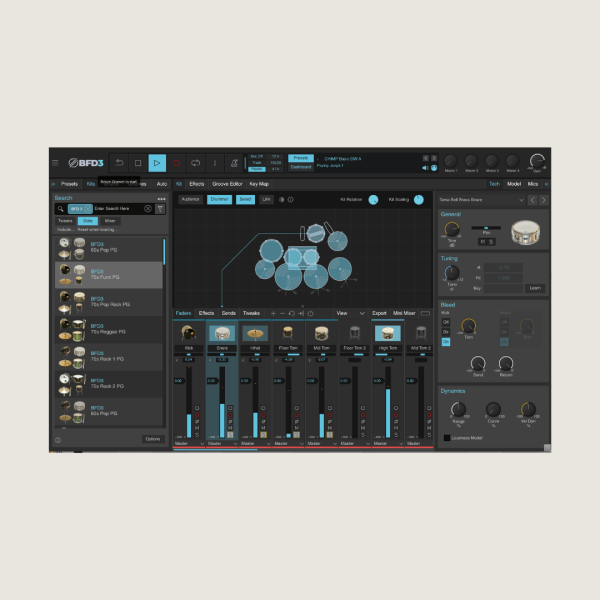The image size is (600, 600).
Task: Open the Model tab on right panel
Action: tap(514, 184)
